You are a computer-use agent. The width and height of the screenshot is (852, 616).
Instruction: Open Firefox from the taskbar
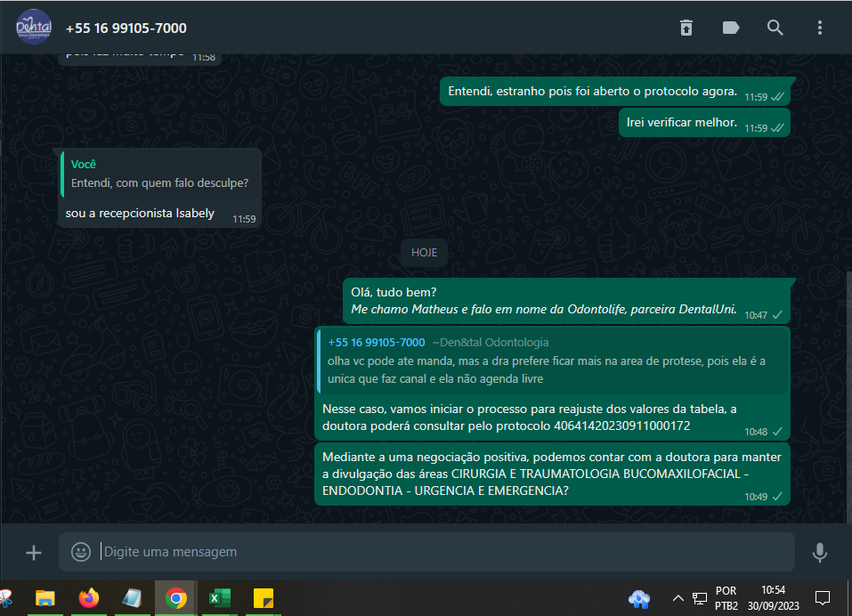tap(88, 598)
